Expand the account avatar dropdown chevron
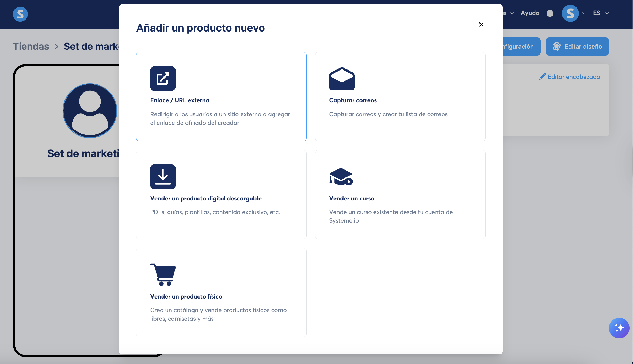The image size is (633, 364). [584, 13]
